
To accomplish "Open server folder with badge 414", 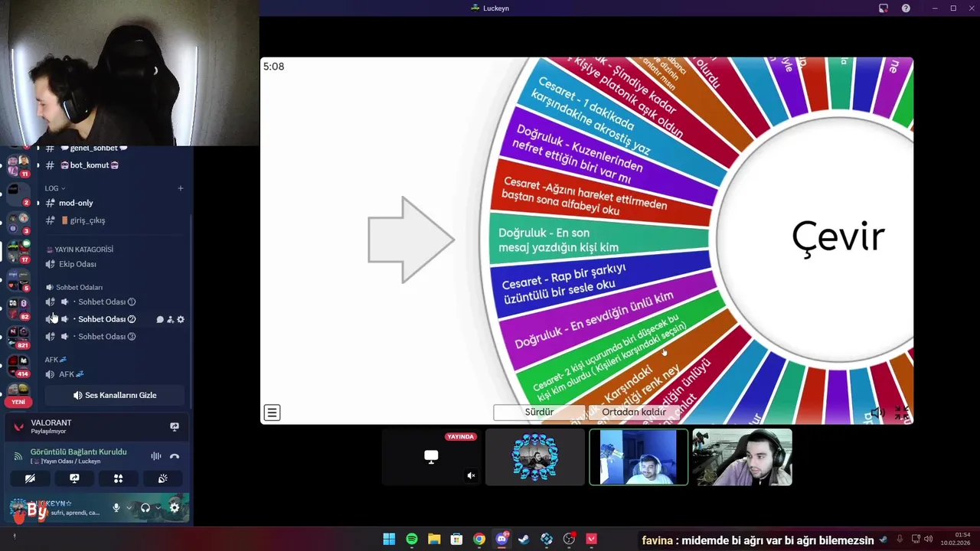I will [18, 366].
